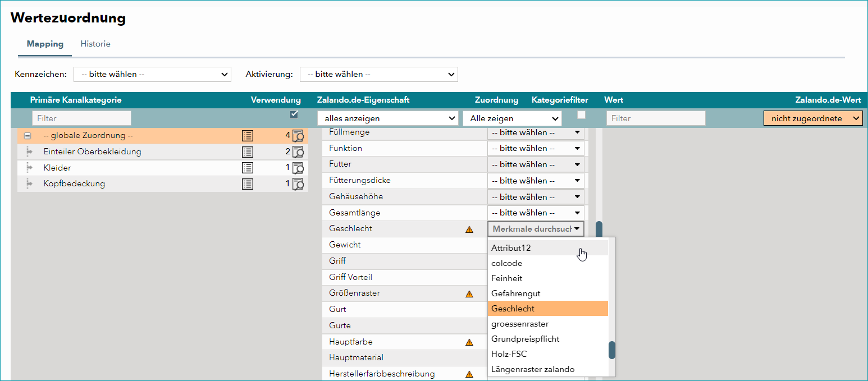This screenshot has height=381, width=868.
Task: Open the 'Alle zeigen' Zuordnung dropdown
Action: point(512,118)
